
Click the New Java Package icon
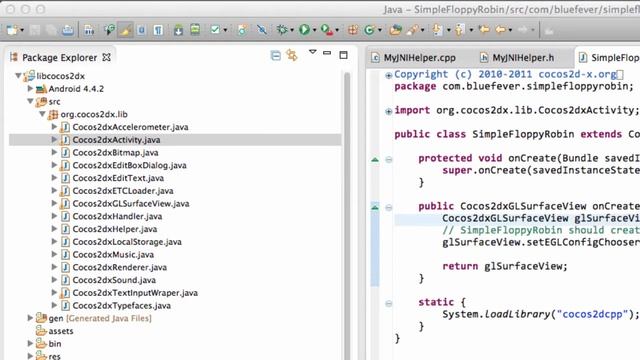point(353,30)
